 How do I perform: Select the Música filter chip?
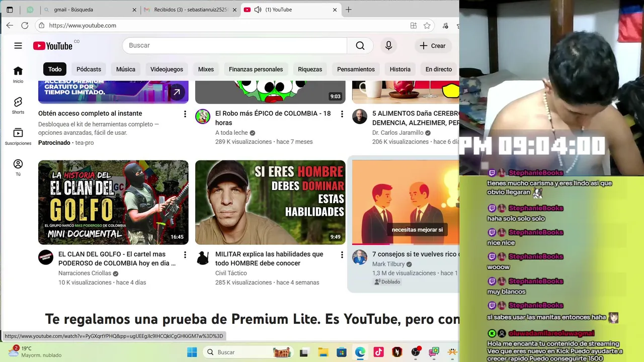tap(126, 69)
